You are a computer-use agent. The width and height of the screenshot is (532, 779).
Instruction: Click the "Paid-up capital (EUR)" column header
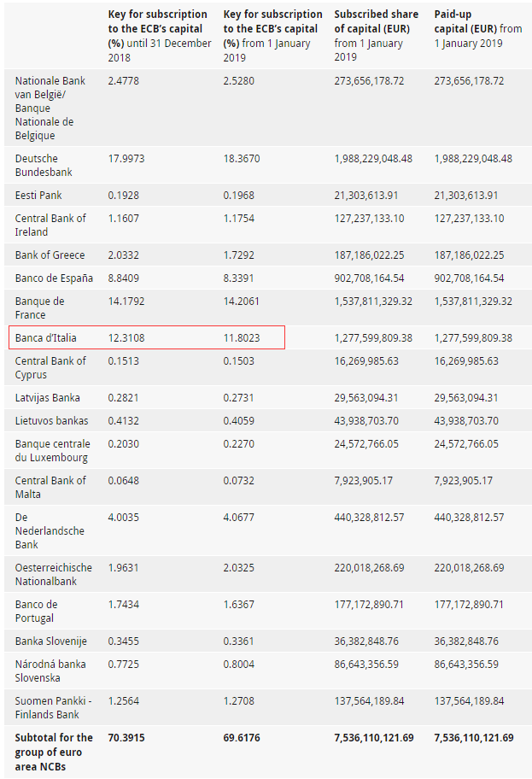477,27
